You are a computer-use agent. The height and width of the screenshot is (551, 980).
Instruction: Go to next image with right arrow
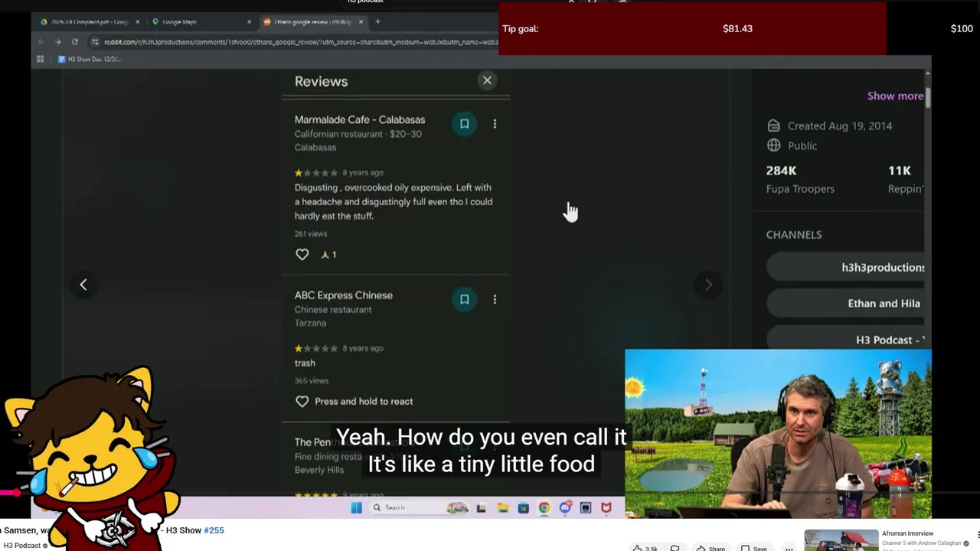708,285
